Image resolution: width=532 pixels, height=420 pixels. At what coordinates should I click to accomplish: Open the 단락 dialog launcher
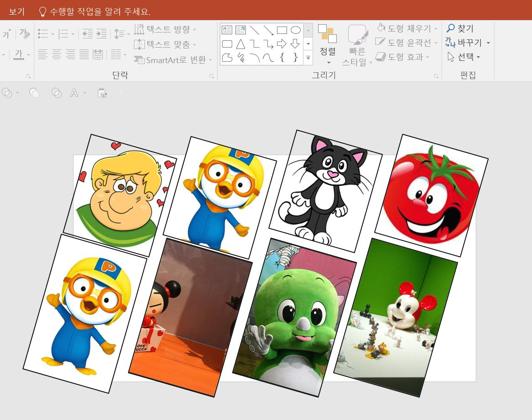coord(212,76)
